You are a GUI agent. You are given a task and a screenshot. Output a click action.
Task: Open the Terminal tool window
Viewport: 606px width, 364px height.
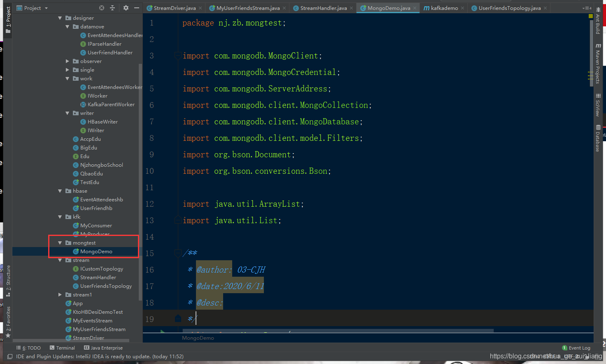(62, 348)
